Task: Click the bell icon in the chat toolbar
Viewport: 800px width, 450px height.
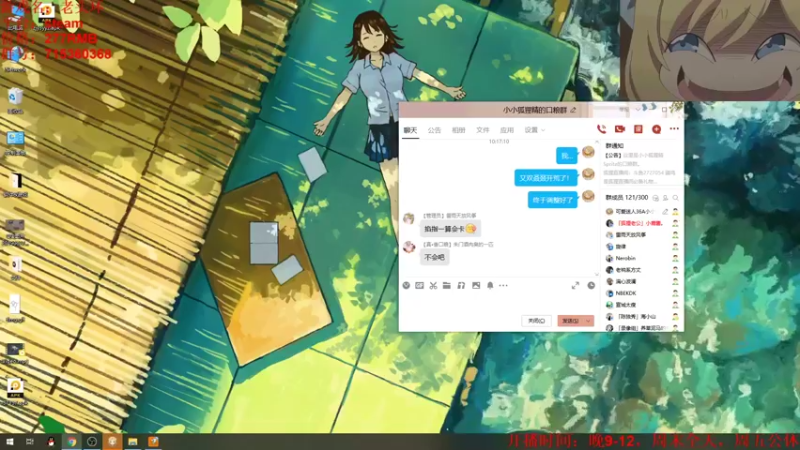Action: click(x=490, y=286)
